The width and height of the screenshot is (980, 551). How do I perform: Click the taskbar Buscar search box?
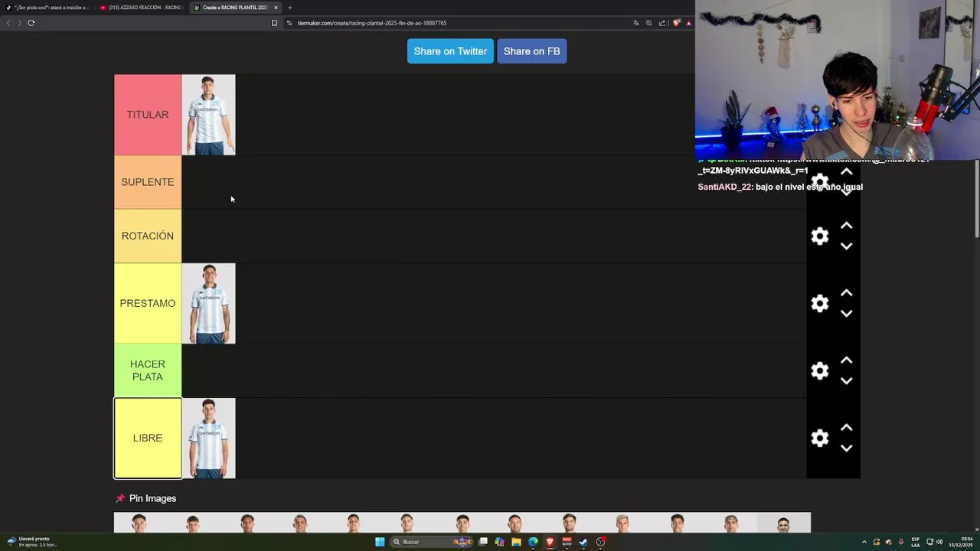point(433,542)
